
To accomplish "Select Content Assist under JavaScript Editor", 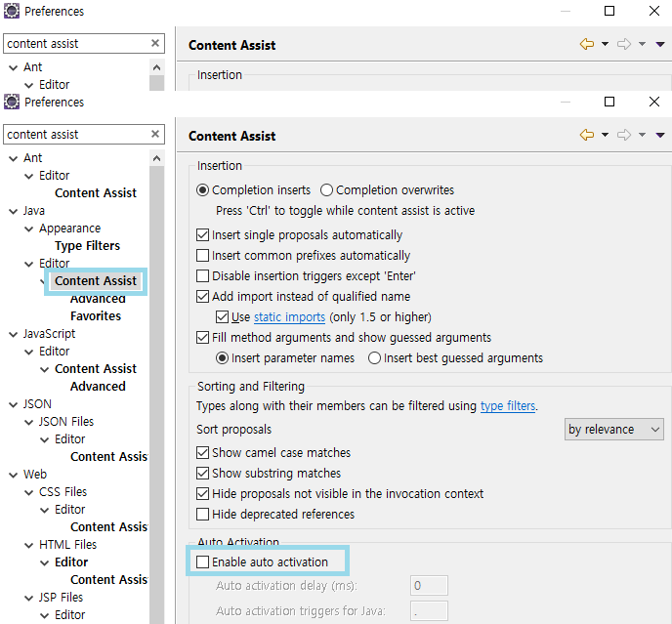I will (96, 368).
